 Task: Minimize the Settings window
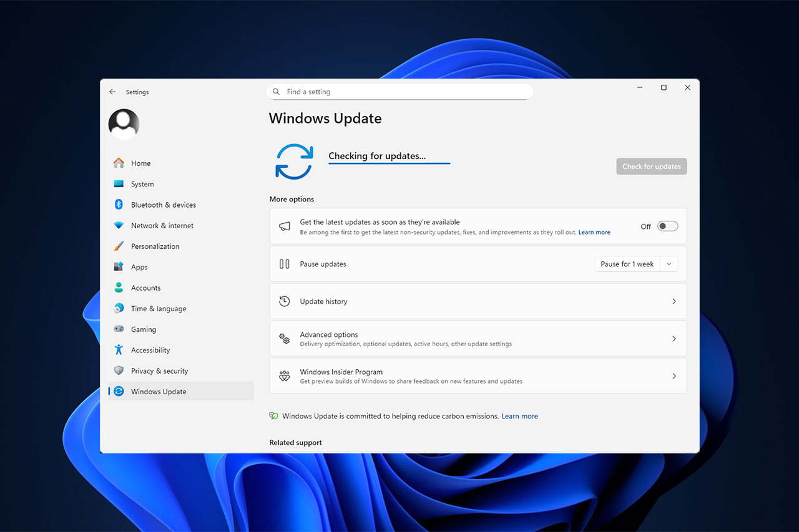pos(640,87)
